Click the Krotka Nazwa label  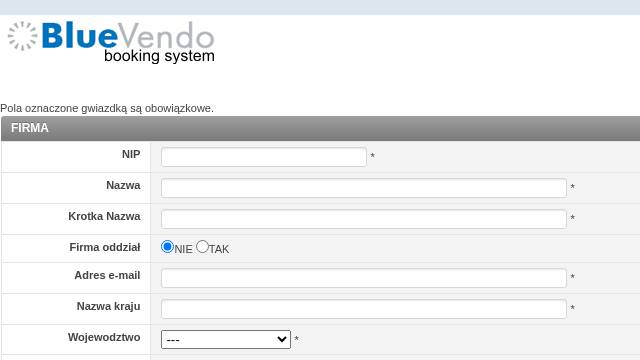[x=104, y=216]
